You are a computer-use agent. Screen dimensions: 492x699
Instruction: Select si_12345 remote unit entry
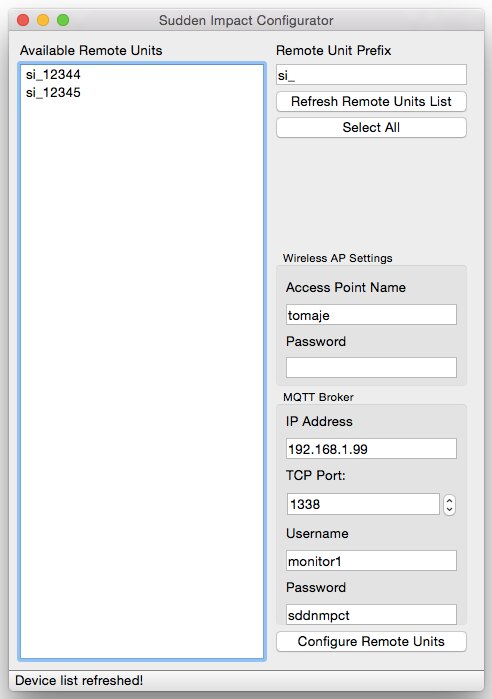click(x=53, y=92)
